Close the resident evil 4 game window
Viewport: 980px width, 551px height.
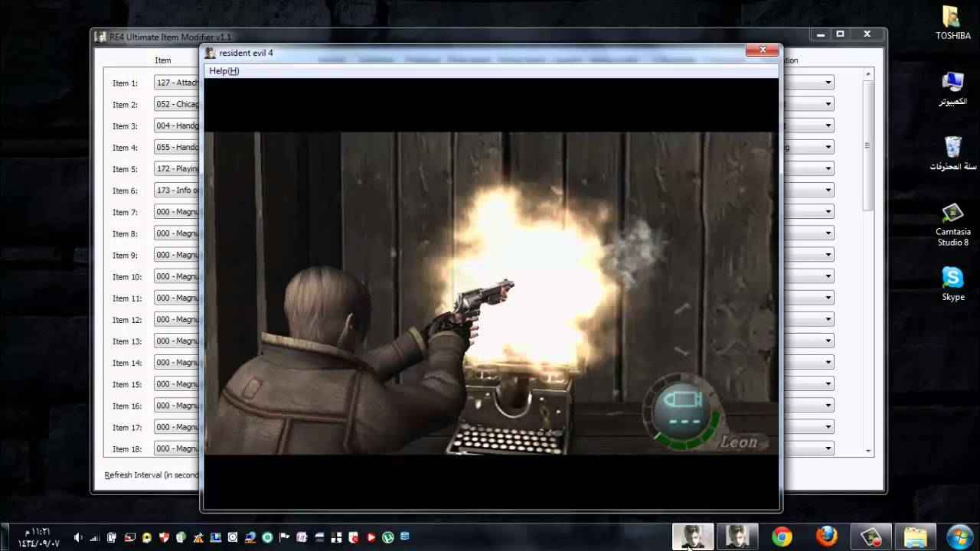pyautogui.click(x=763, y=51)
